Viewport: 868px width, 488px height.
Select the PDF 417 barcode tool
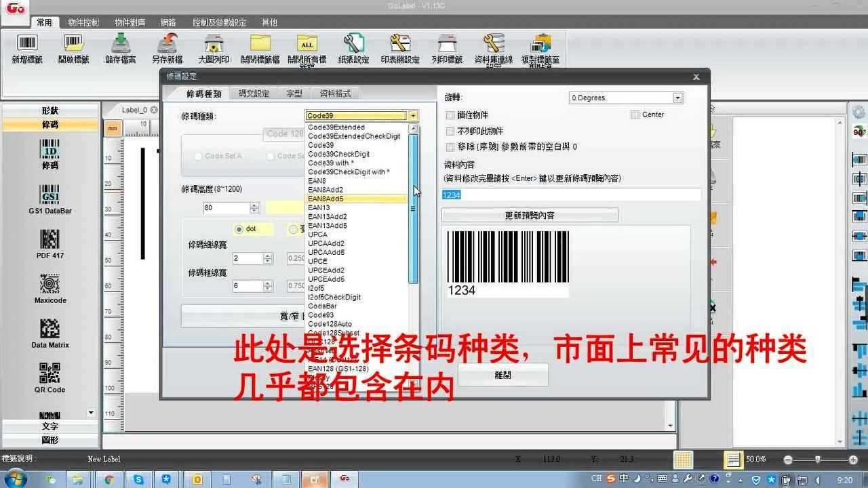pyautogui.click(x=50, y=243)
